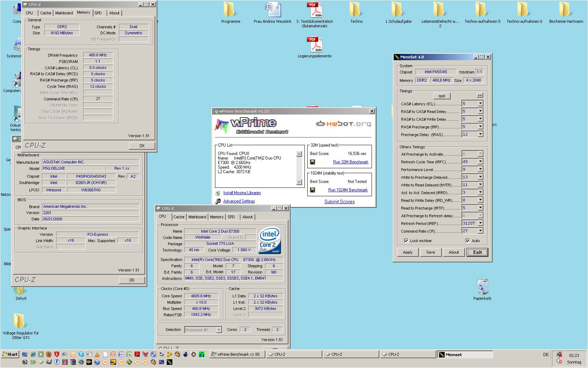Click the >> expand button in MemSet Timings
Screen dimensions: 588x368
pos(480,95)
